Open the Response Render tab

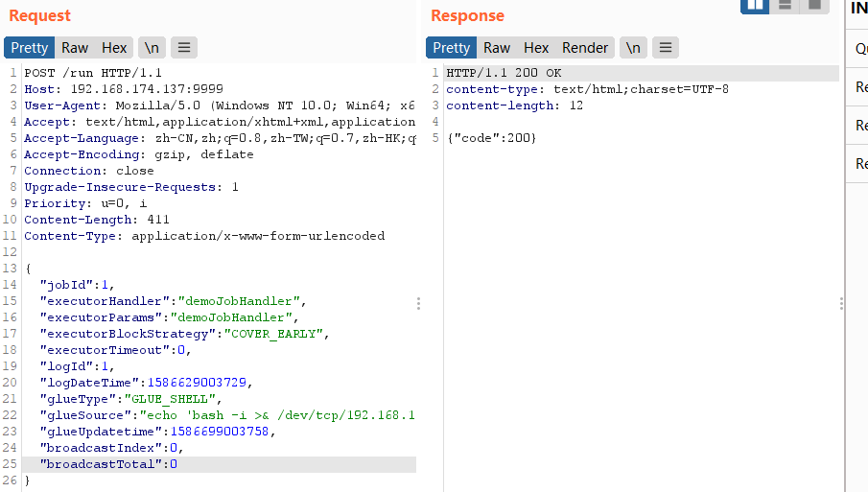[585, 48]
